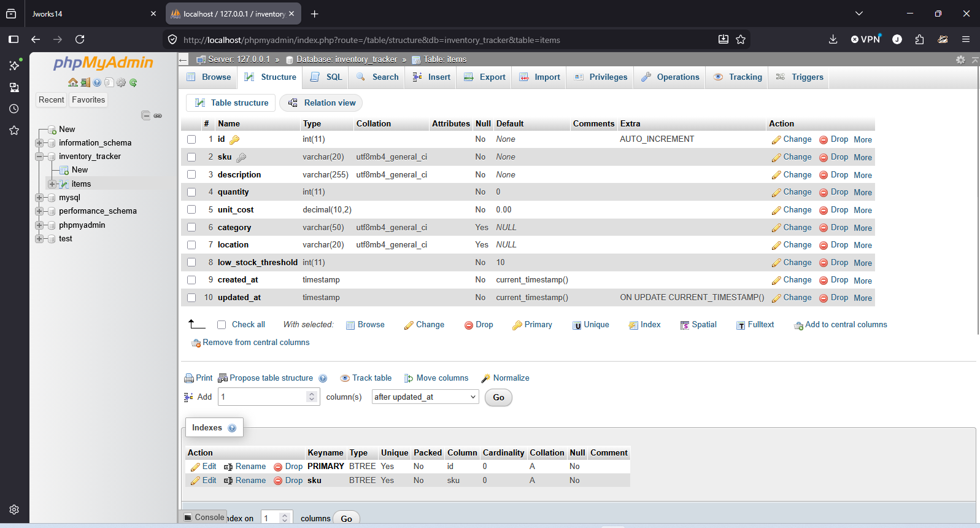Focus the browser address bar URL
This screenshot has height=528, width=980.
[x=372, y=40]
